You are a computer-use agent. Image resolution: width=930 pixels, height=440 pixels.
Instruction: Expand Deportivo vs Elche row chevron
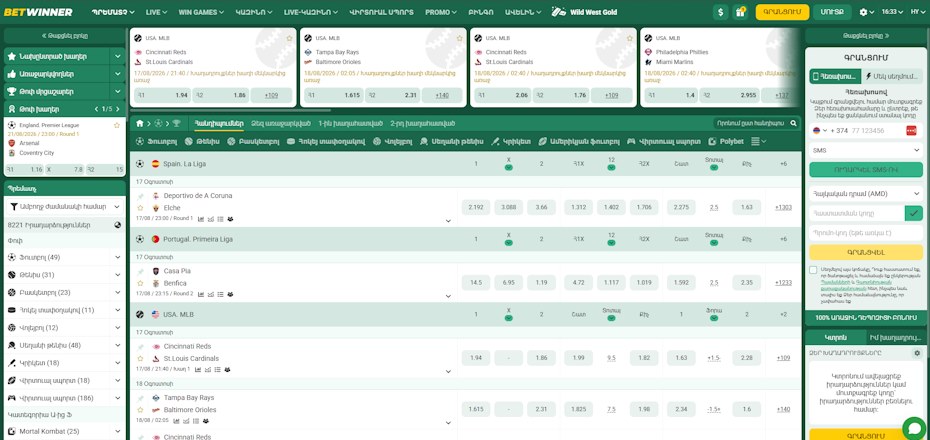pyautogui.click(x=448, y=221)
